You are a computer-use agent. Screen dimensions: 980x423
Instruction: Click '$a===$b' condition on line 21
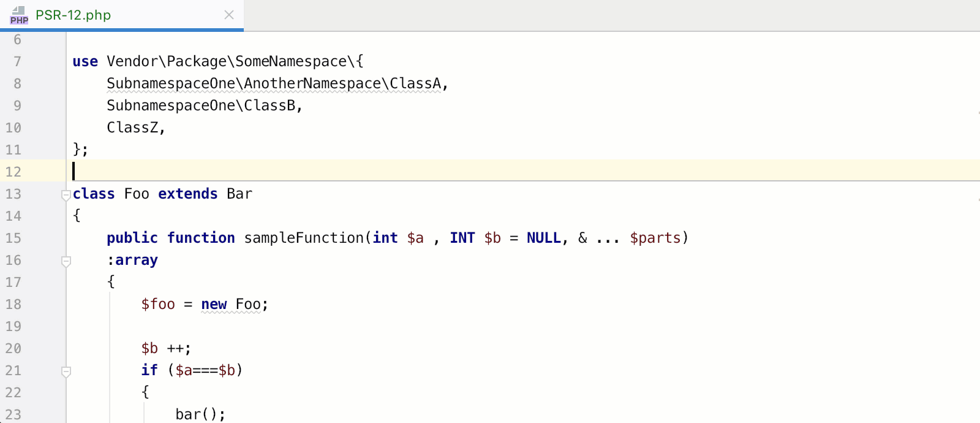[205, 370]
